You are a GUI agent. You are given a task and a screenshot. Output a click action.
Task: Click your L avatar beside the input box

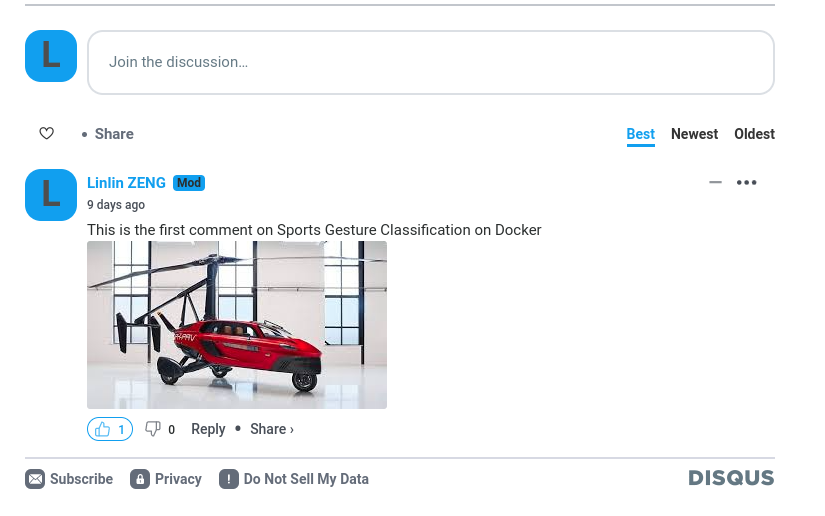click(x=51, y=56)
